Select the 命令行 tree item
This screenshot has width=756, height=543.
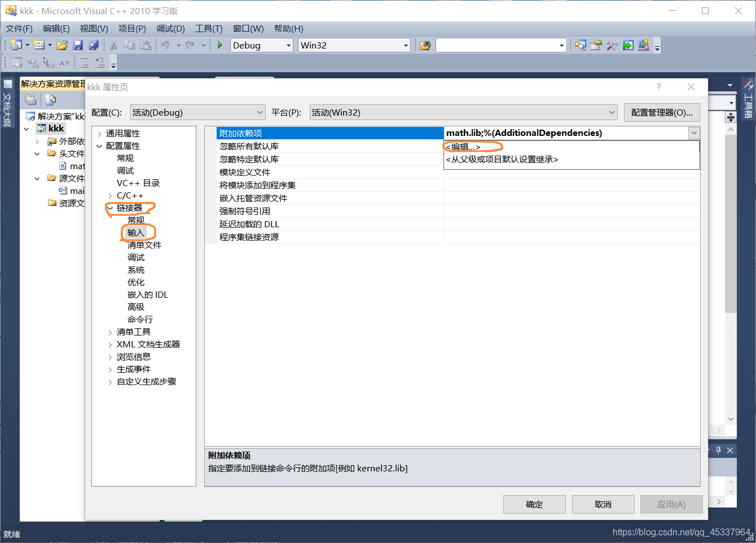tap(140, 320)
